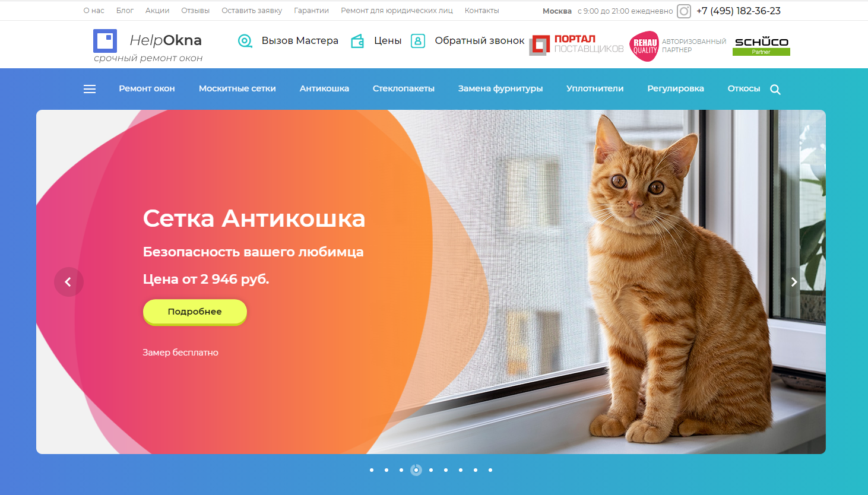
Task: Click the Обратный звонок contact icon
Action: 418,41
